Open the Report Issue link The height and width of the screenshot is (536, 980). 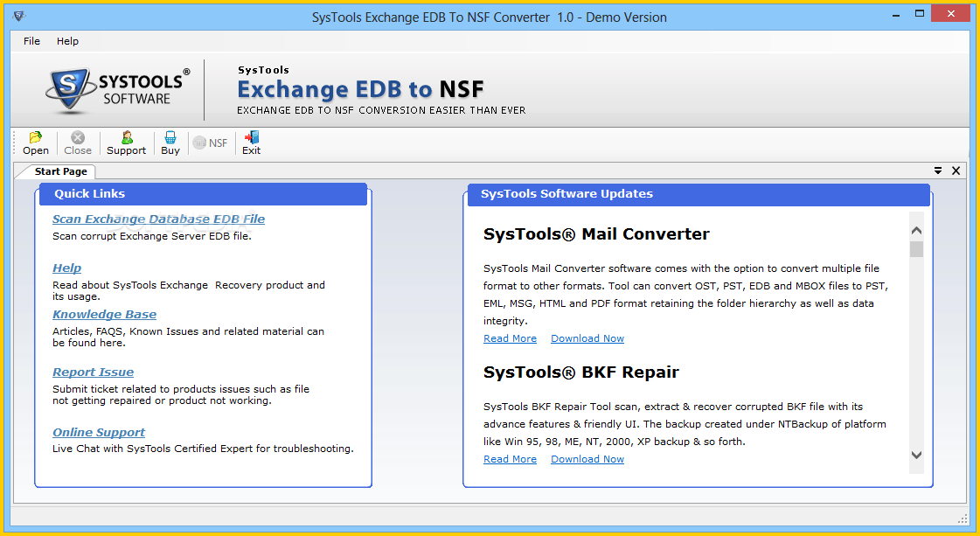click(94, 372)
